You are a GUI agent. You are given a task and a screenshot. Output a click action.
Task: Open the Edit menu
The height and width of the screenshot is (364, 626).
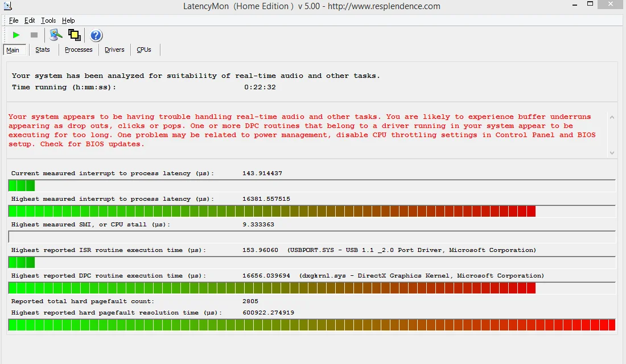click(x=30, y=20)
